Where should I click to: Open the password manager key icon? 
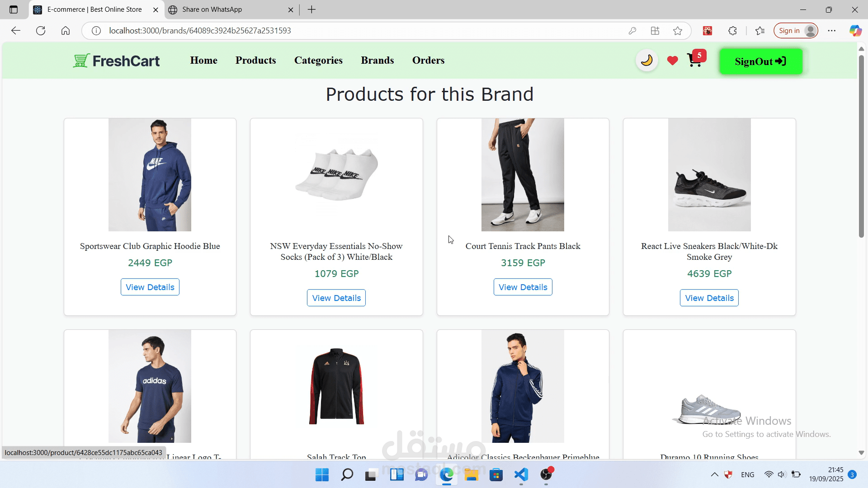coord(632,31)
